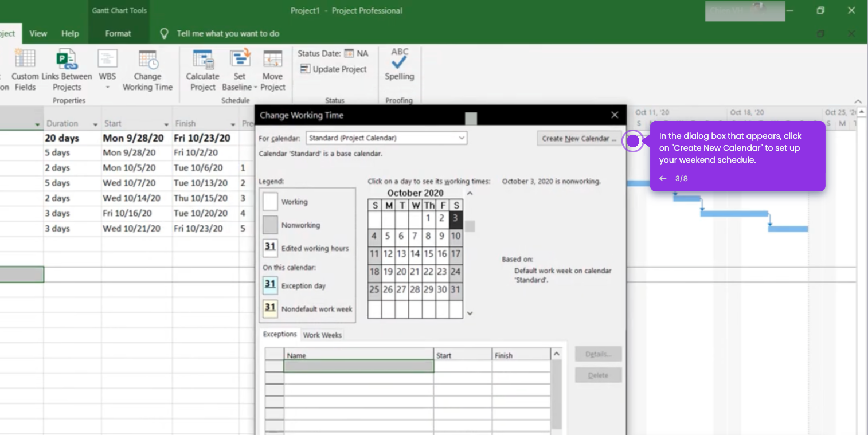The height and width of the screenshot is (435, 868).
Task: Select October 20 in the calendar
Action: (x=401, y=272)
